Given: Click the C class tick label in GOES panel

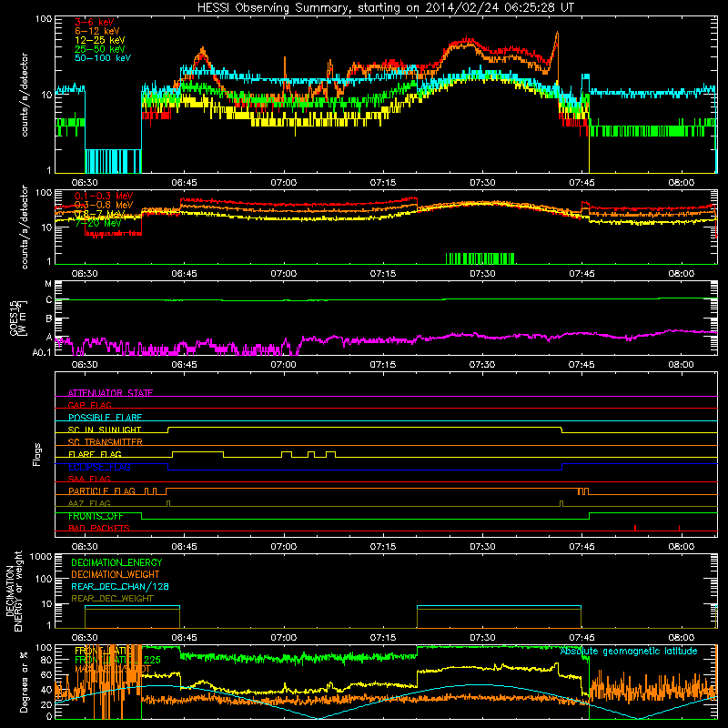Looking at the screenshot, I should [48, 300].
